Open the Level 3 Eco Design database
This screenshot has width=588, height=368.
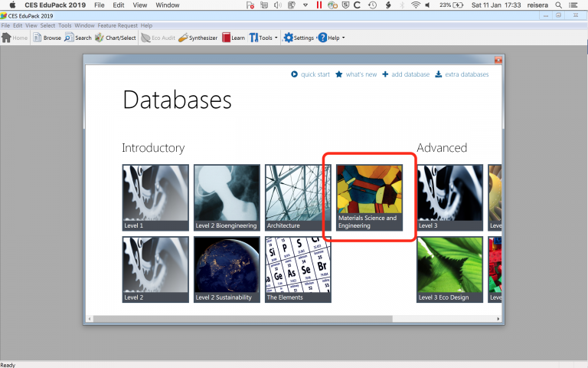pyautogui.click(x=449, y=269)
